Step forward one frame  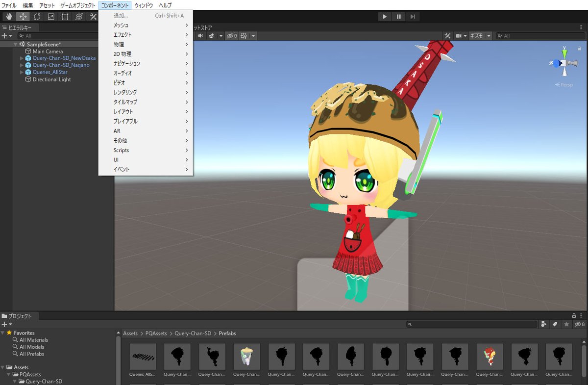[x=413, y=17]
